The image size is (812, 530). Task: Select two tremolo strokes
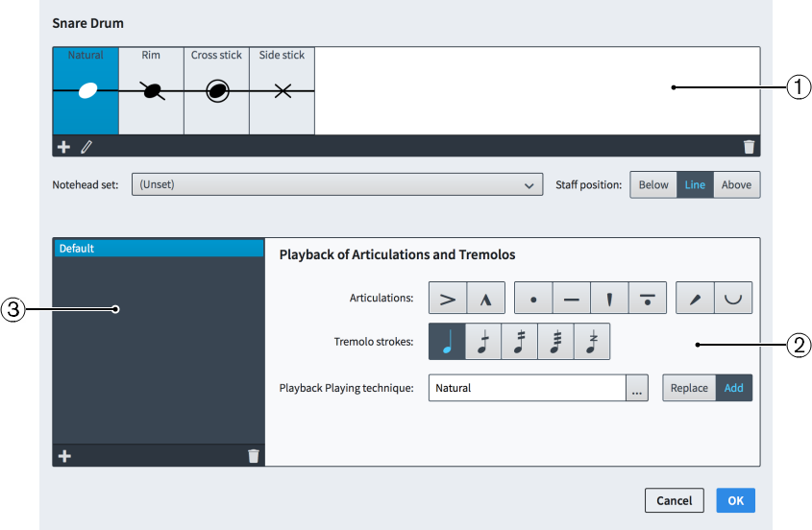520,342
